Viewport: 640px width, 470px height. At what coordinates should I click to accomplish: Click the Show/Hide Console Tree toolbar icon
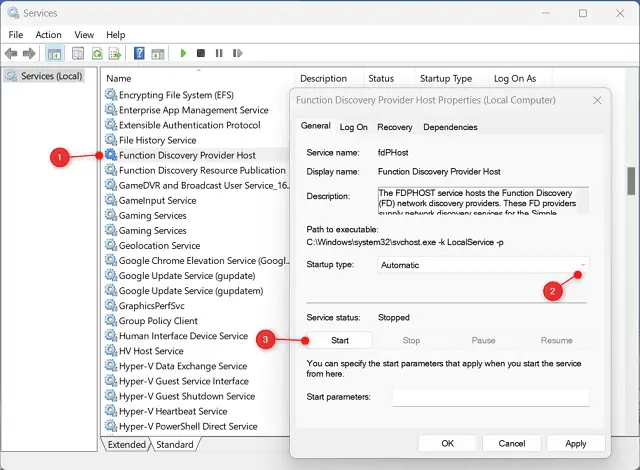(54, 53)
